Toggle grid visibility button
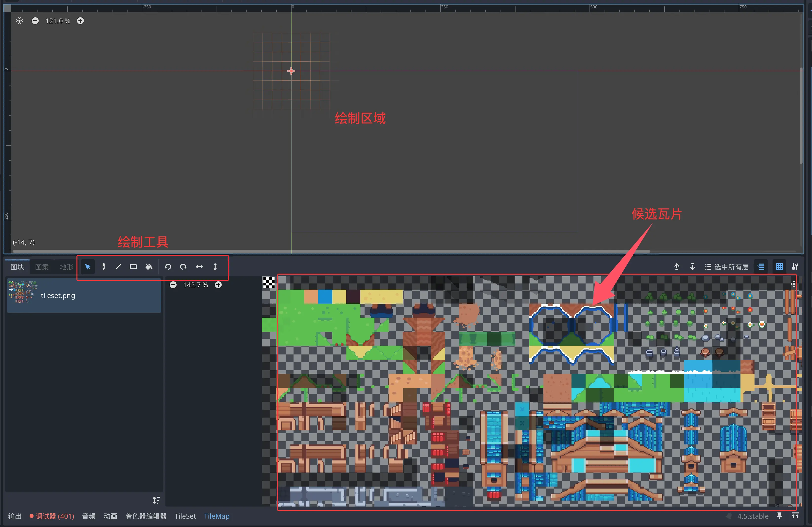The height and width of the screenshot is (527, 812). 779,267
